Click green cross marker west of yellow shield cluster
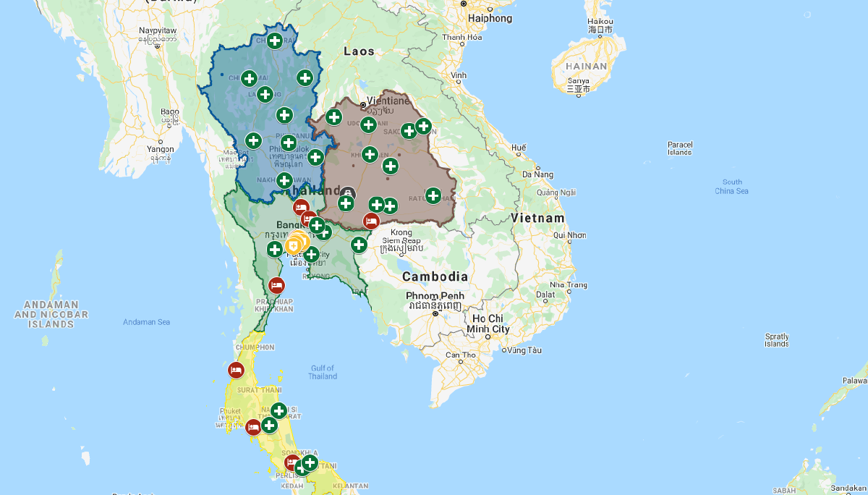868x495 pixels. pyautogui.click(x=275, y=250)
